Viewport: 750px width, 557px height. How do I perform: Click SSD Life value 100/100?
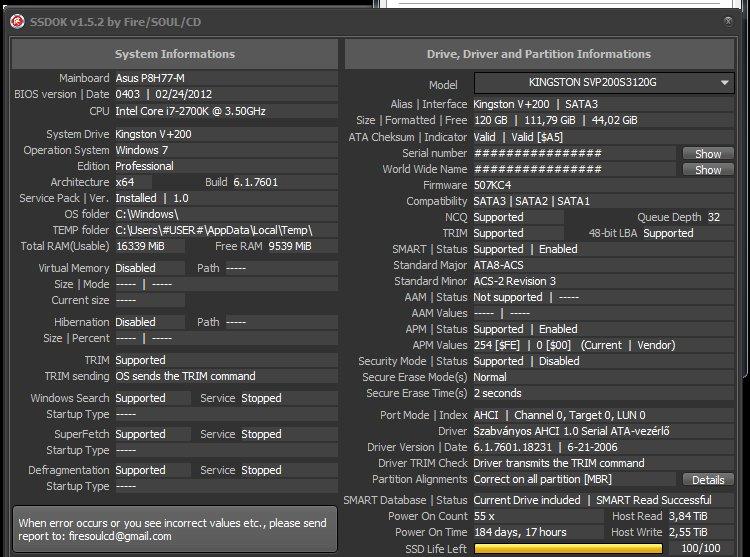(701, 548)
